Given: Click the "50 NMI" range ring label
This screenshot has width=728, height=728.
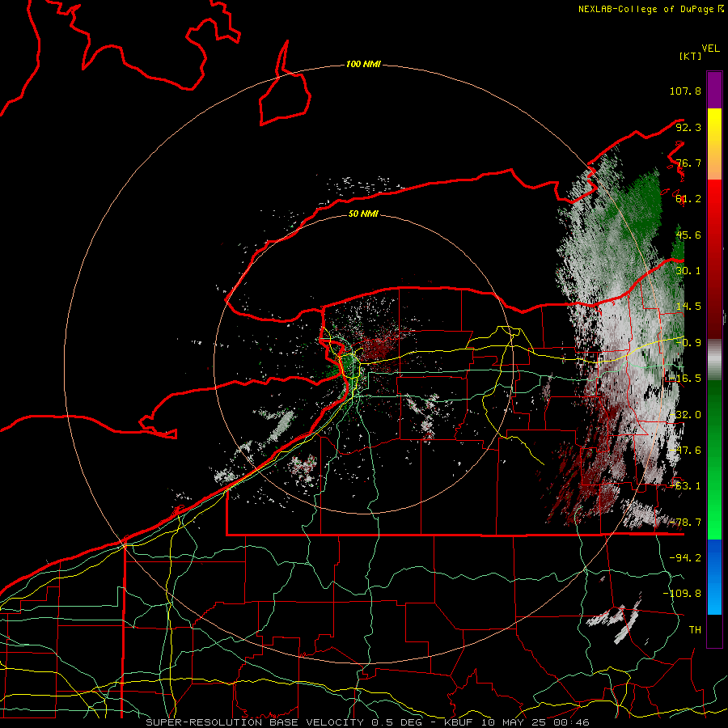Looking at the screenshot, I should [x=363, y=214].
